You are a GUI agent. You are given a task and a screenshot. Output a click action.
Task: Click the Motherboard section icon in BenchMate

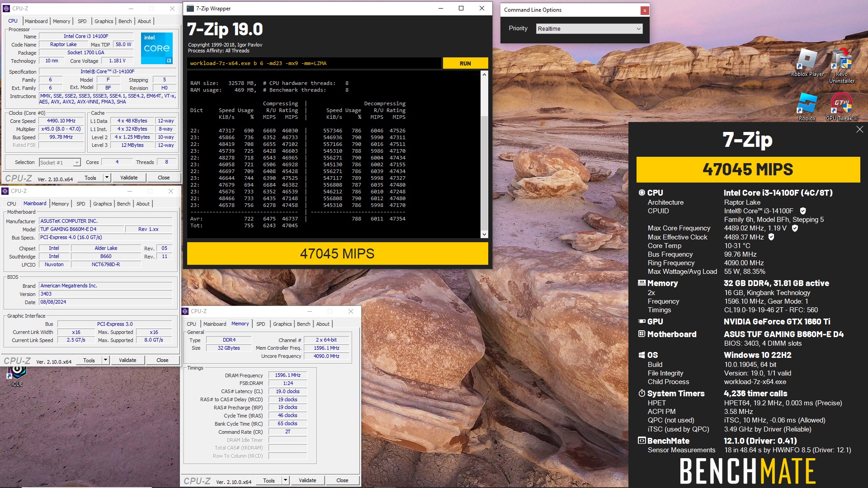pyautogui.click(x=642, y=334)
